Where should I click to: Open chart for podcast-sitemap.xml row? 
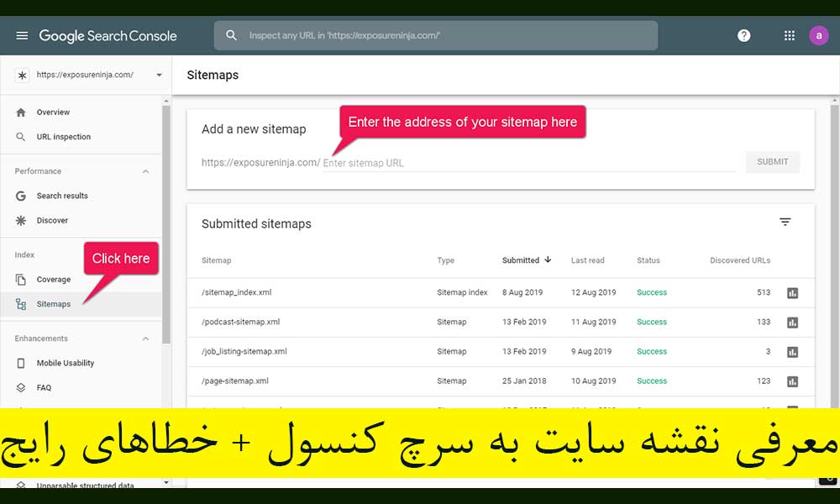[x=792, y=322]
